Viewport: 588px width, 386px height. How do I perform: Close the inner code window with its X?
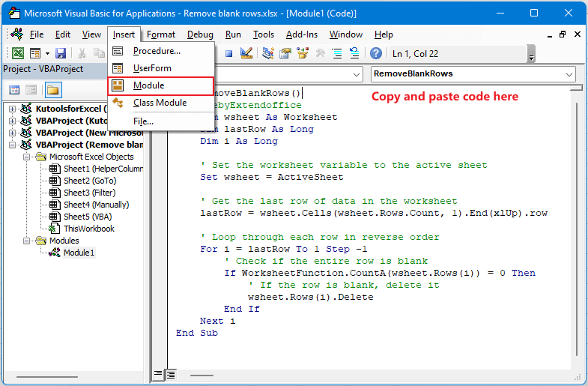coord(578,34)
